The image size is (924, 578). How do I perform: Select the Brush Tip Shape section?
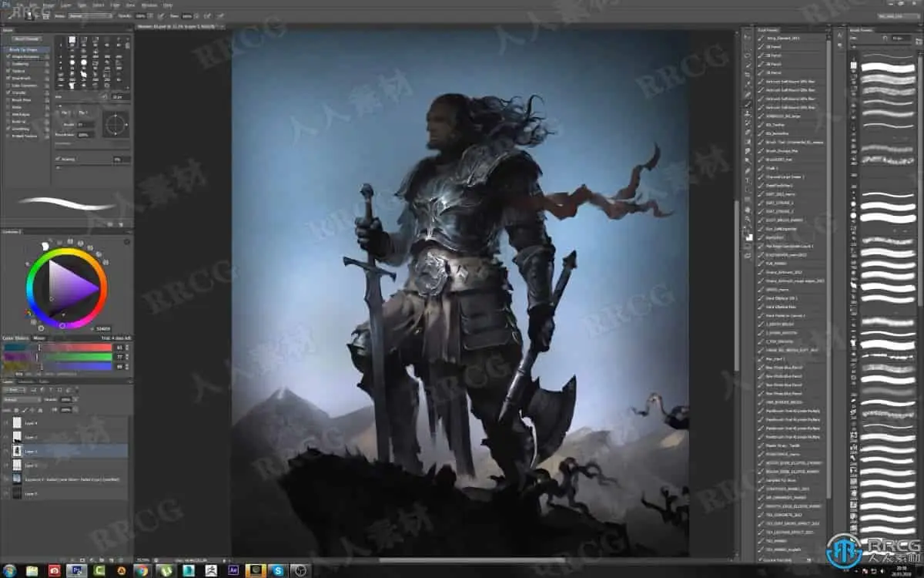(26, 49)
